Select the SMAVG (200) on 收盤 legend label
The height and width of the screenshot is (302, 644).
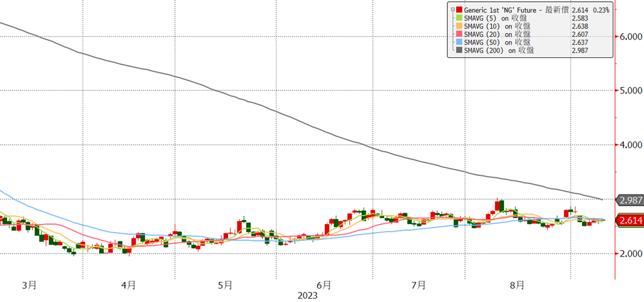tap(499, 51)
